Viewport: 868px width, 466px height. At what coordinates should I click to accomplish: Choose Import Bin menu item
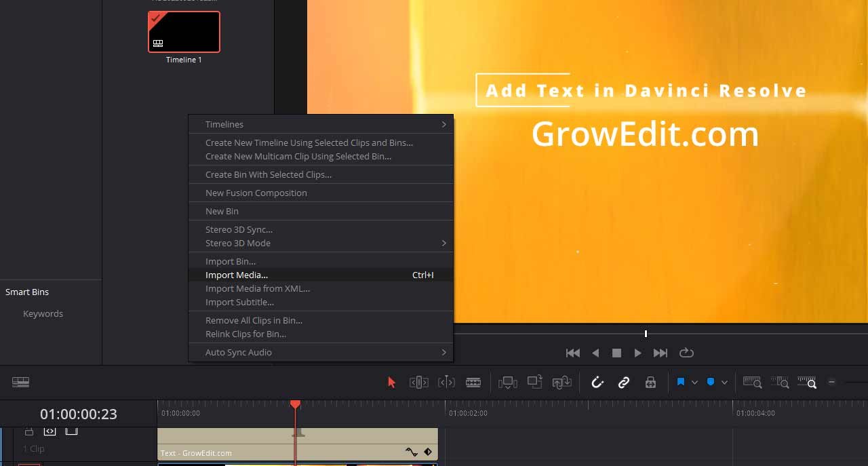[x=321, y=261]
